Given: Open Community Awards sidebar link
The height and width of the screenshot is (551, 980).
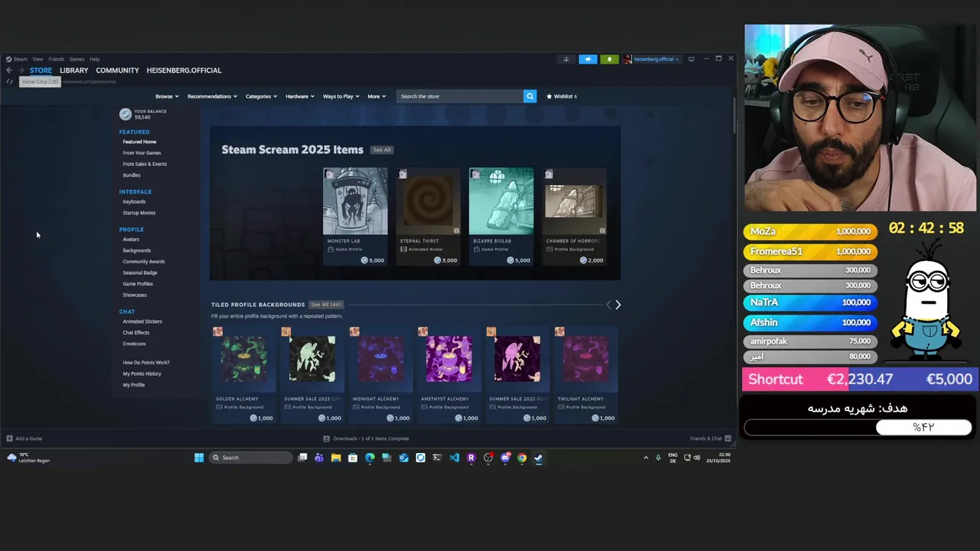Looking at the screenshot, I should pyautogui.click(x=143, y=262).
